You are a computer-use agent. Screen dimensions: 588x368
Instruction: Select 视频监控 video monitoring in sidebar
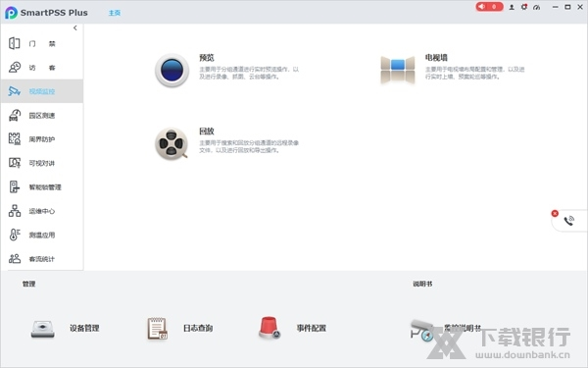coord(42,91)
